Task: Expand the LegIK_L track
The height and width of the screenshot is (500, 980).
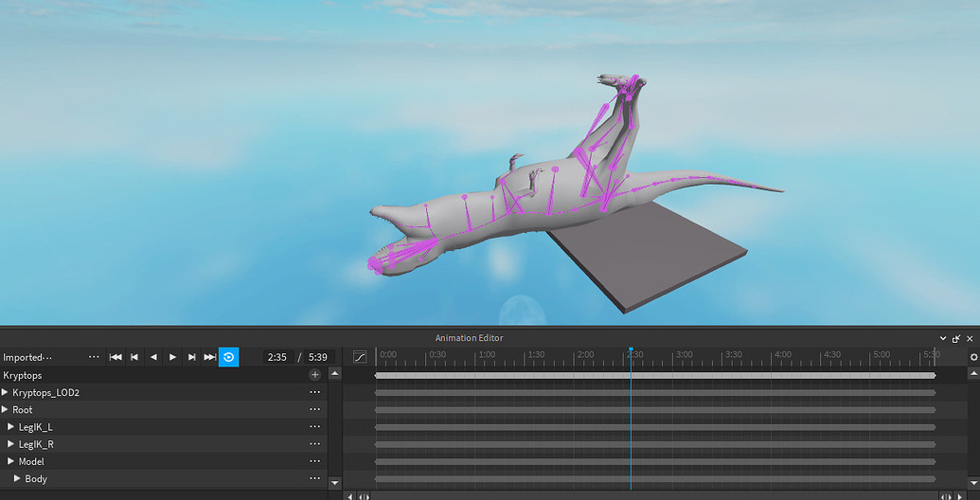Action: (10, 427)
